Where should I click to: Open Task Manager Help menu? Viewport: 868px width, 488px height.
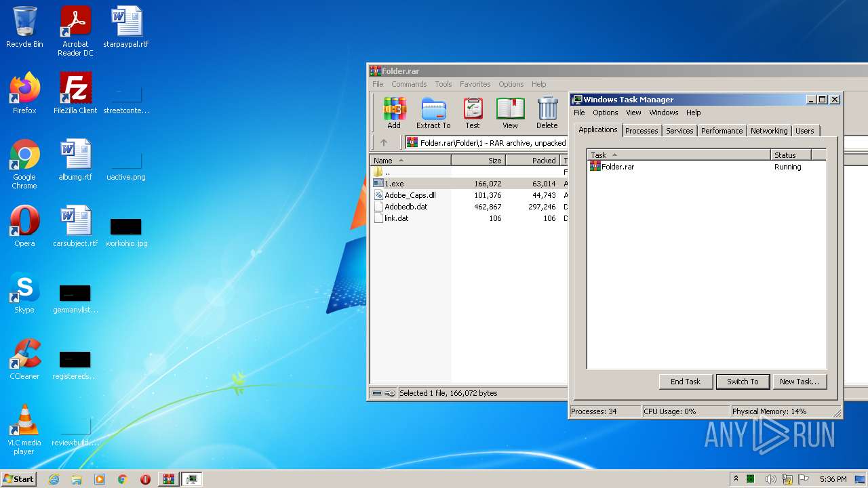(x=693, y=113)
